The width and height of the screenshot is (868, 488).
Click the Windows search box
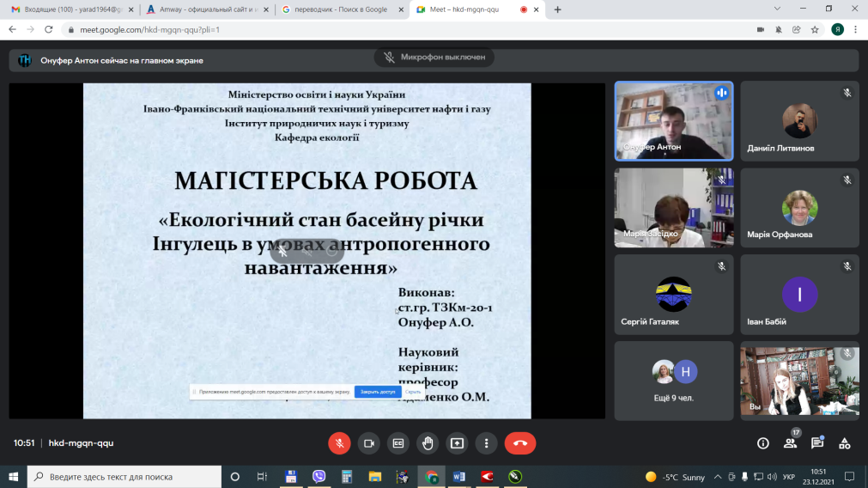pos(124,476)
